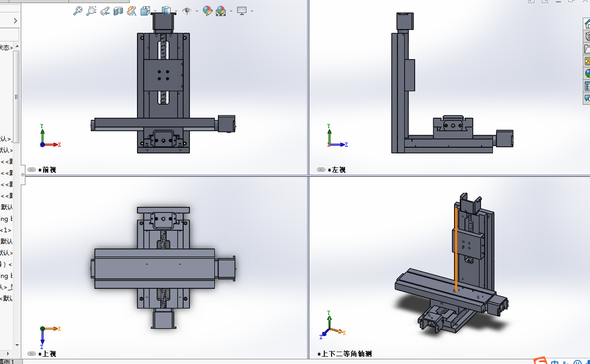Click the bottom scroll-right arrow of left panel
The height and width of the screenshot is (364, 590).
[x=8, y=354]
